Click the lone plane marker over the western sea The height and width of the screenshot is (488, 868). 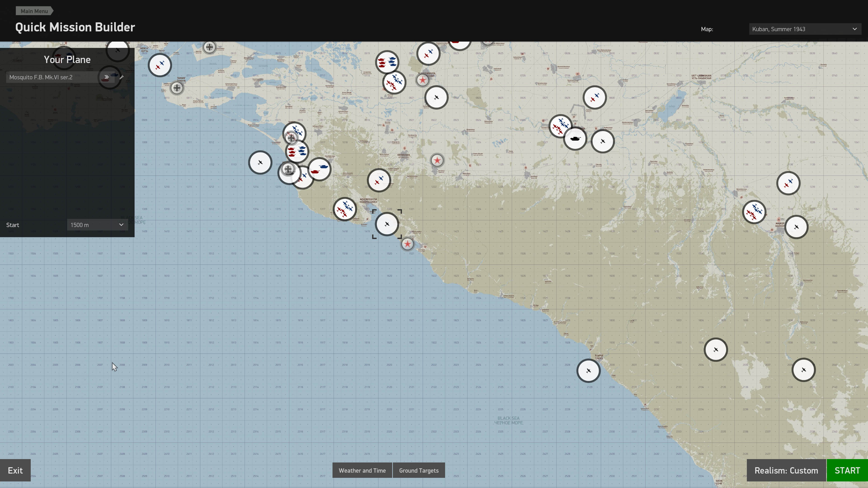click(260, 163)
